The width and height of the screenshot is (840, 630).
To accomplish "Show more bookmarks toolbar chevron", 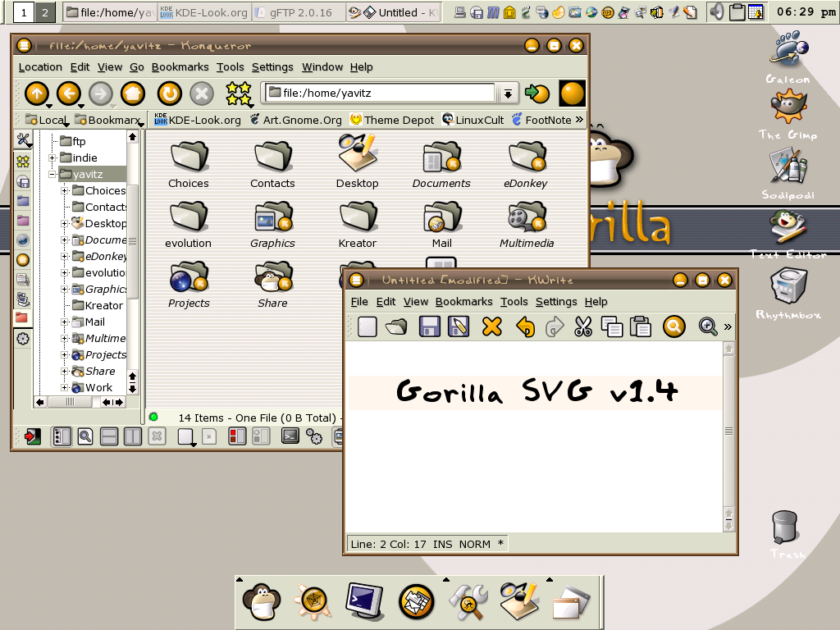I will click(579, 120).
